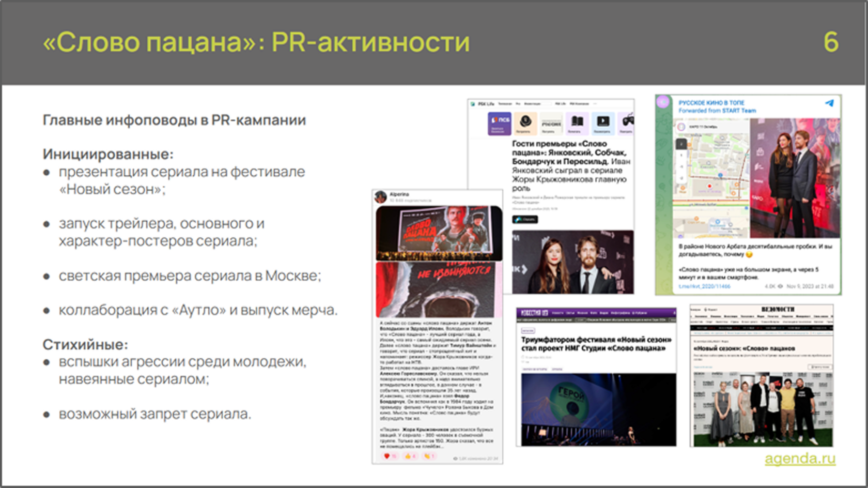868x488 pixels.
Task: Click 'Главные инфоповоды в PR-кампании' subtitle
Action: pyautogui.click(x=174, y=120)
